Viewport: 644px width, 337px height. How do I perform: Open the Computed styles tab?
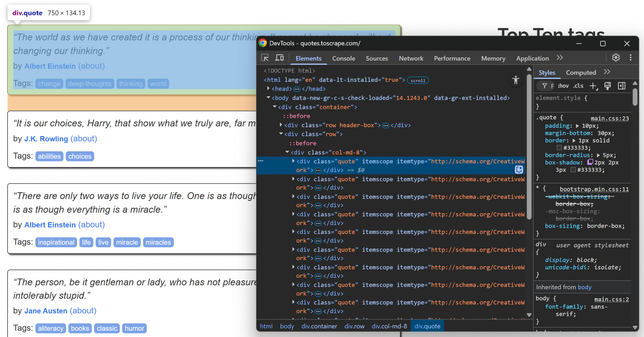(581, 72)
